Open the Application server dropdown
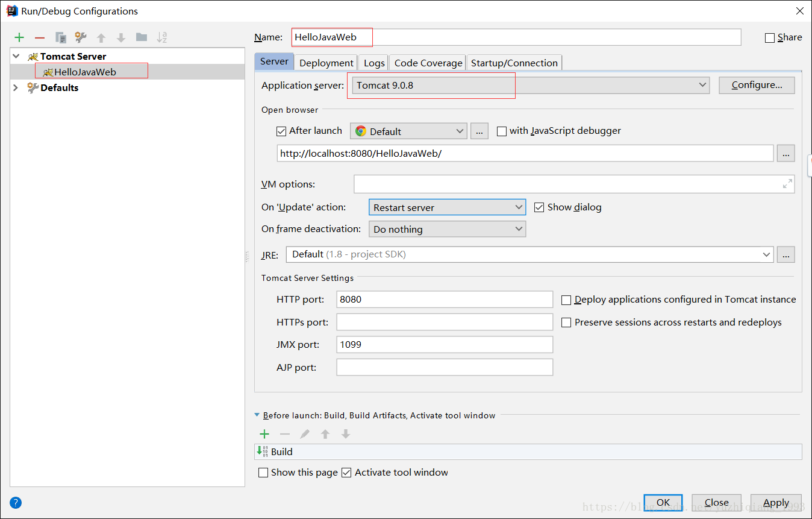 [531, 86]
